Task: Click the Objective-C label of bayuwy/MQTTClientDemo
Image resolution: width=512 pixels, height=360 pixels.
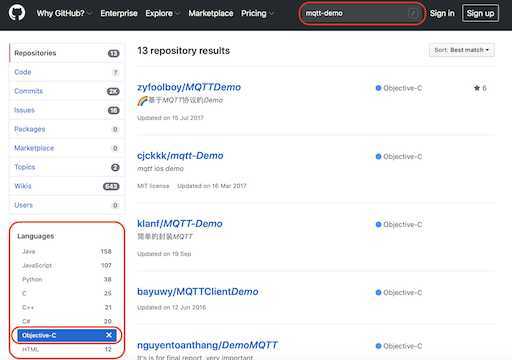Action: (403, 292)
